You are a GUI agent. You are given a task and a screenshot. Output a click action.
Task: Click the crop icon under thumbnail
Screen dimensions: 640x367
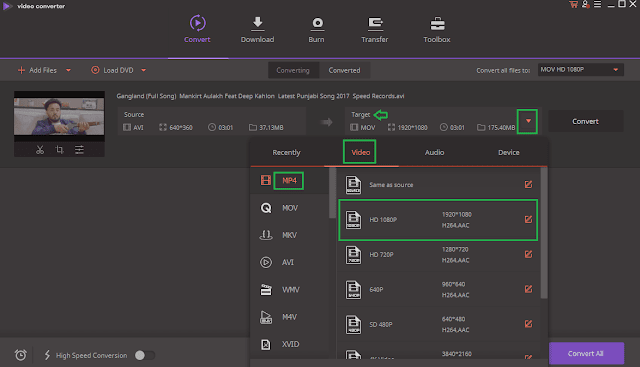click(x=59, y=150)
